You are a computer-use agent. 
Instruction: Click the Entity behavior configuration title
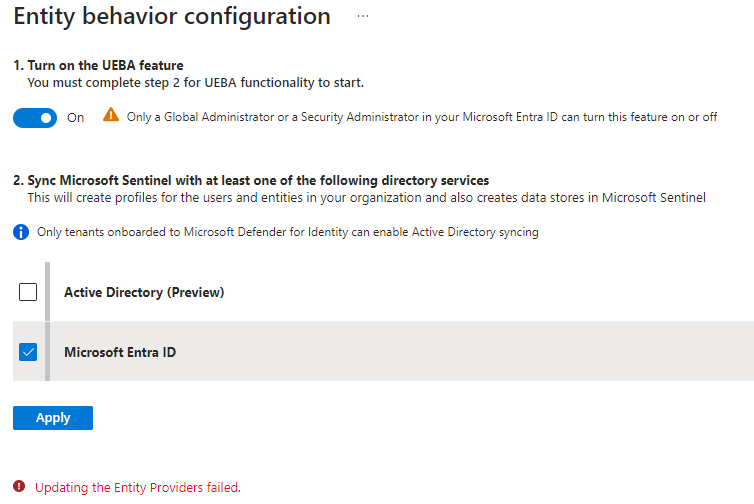[x=172, y=16]
